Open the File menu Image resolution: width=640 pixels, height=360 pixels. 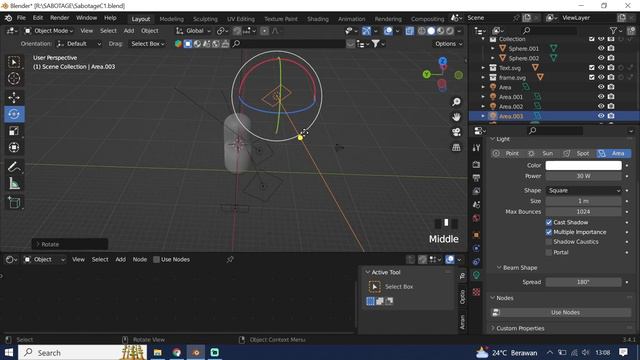pyautogui.click(x=21, y=18)
